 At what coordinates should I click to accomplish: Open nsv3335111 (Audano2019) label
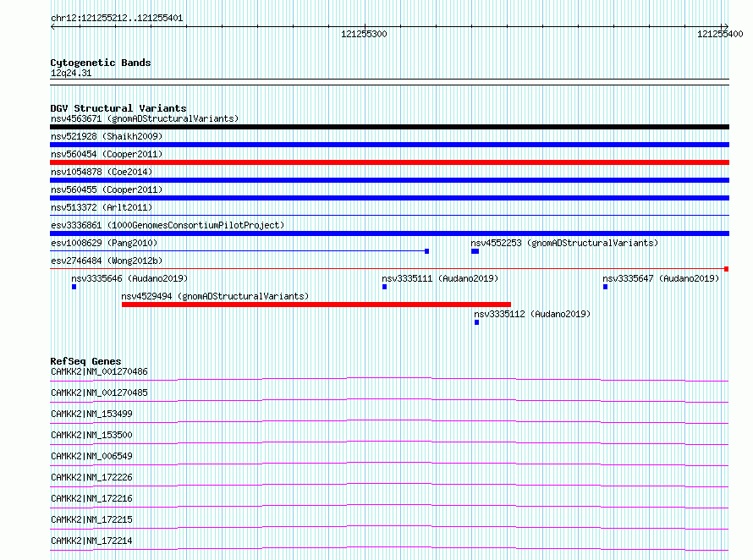click(x=440, y=278)
